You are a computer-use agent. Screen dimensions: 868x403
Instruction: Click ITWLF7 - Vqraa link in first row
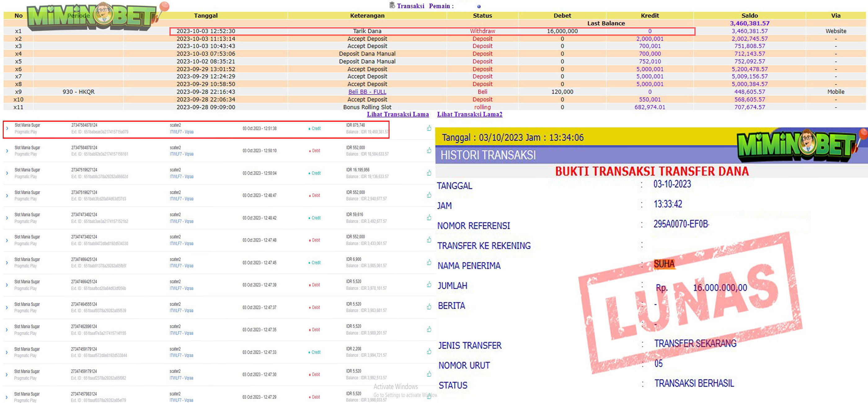pyautogui.click(x=182, y=132)
